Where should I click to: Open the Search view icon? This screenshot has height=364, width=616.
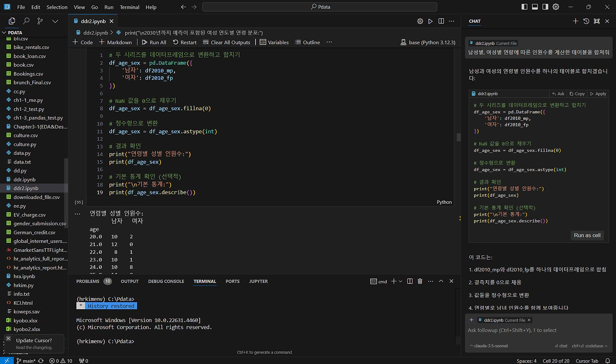26,21
